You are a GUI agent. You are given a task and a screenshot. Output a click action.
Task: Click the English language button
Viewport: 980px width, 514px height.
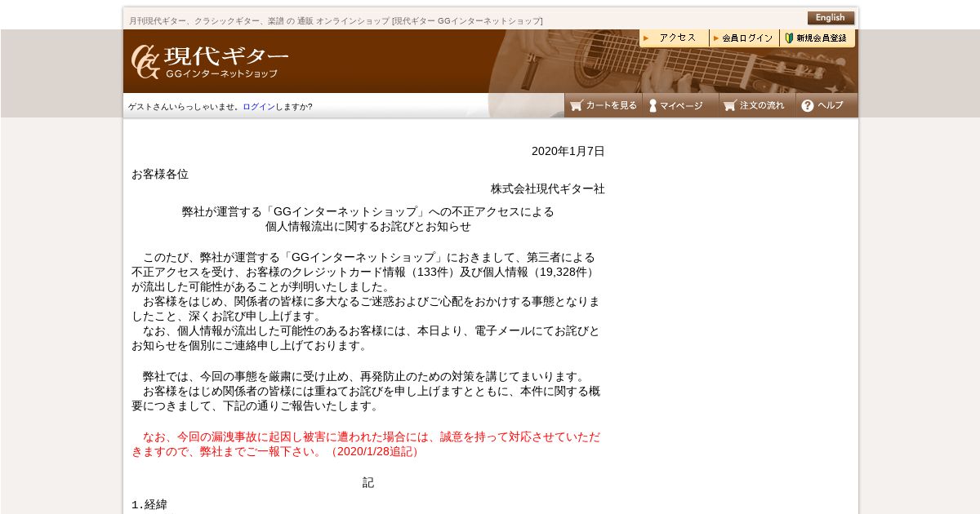pyautogui.click(x=831, y=18)
